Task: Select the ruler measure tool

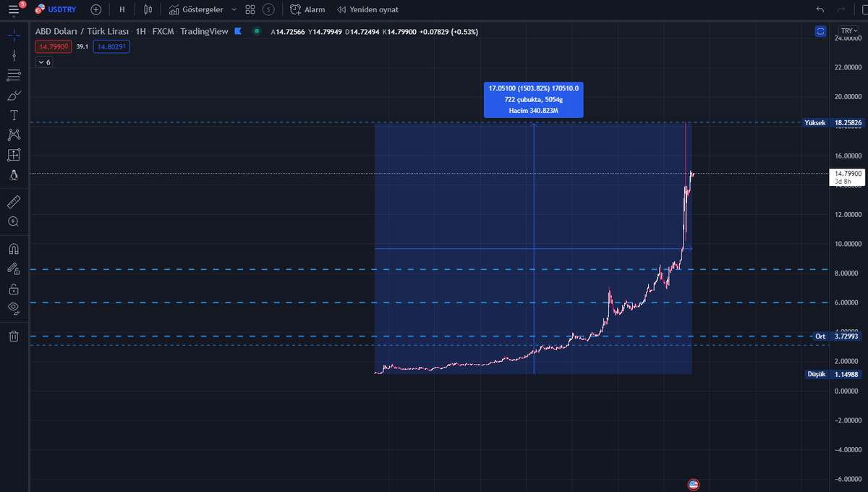Action: 14,202
